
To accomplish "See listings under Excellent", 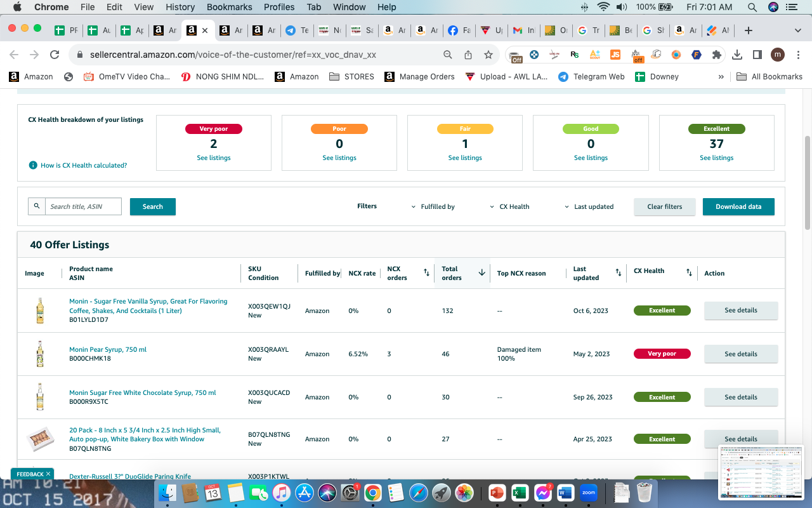I will click(x=717, y=157).
